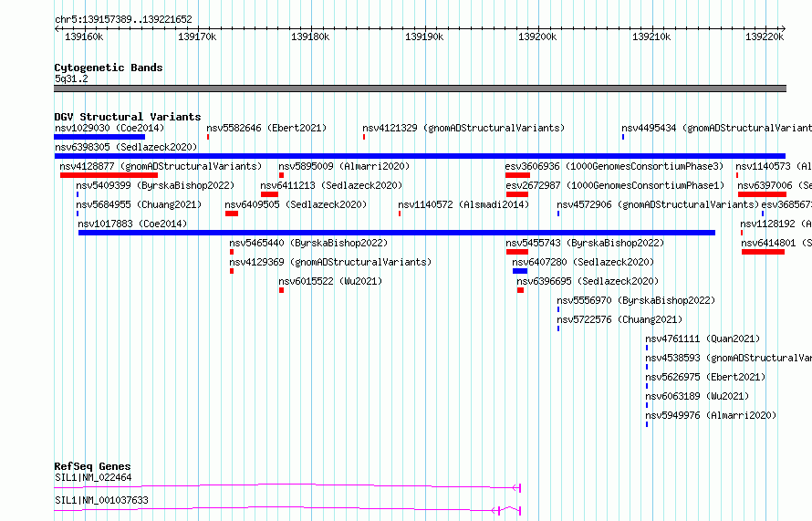Click red bar beneath nsv6411213

pos(269,194)
